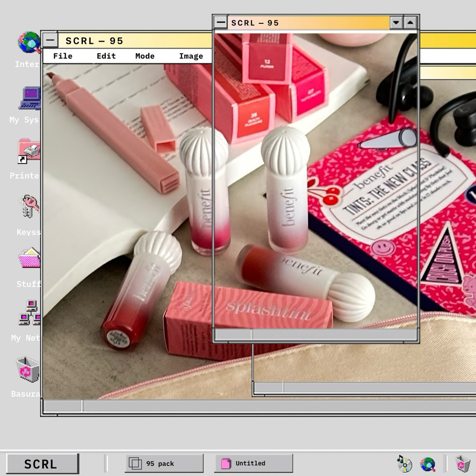Open the Basura recycle bin desktop icon
The width and height of the screenshot is (476, 476).
(x=28, y=370)
